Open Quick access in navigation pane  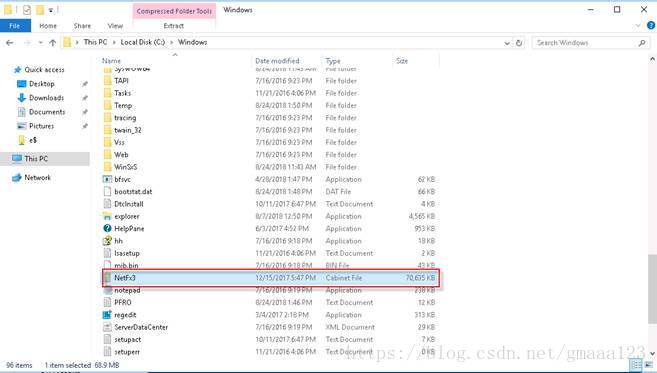[44, 70]
